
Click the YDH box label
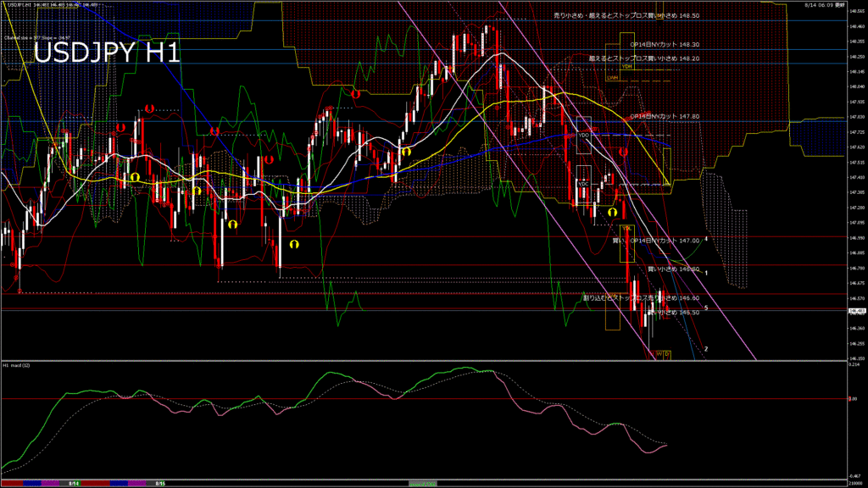coord(626,65)
